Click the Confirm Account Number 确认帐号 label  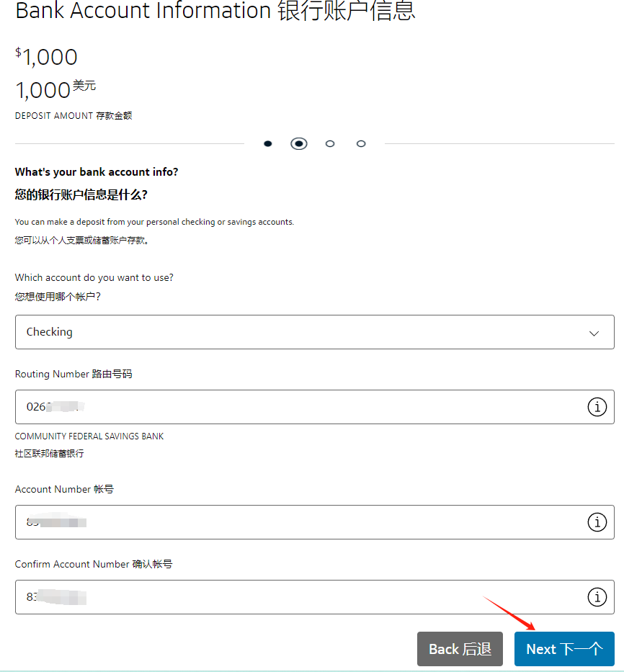94,564
